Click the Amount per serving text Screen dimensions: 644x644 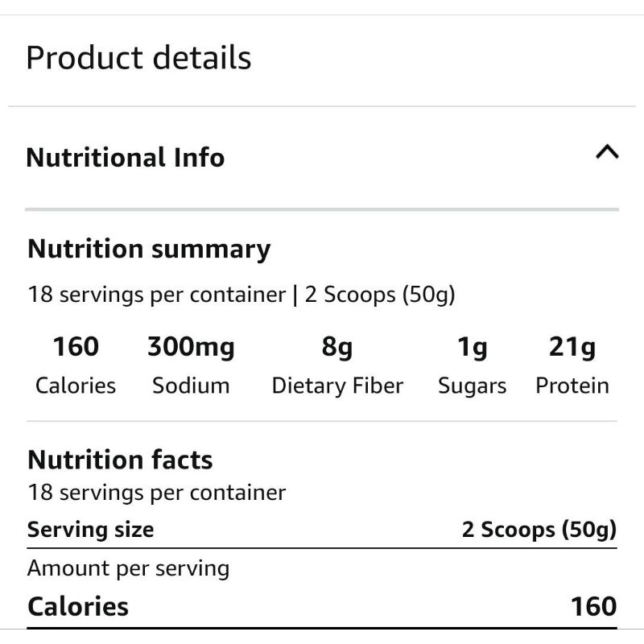(128, 568)
